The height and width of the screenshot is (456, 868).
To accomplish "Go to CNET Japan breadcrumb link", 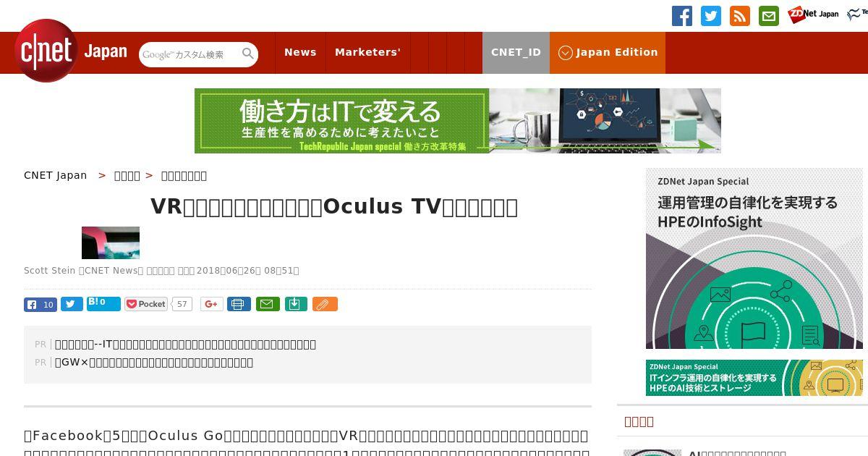I will [56, 175].
